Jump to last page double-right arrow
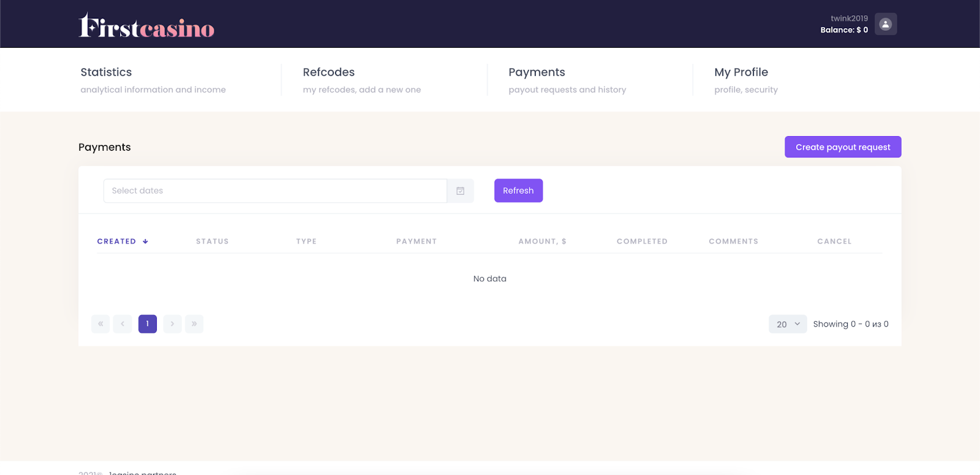This screenshot has height=475, width=980. point(194,324)
